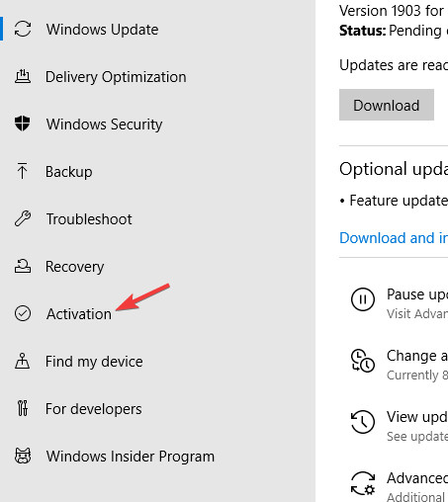Click the Windows Insider cat icon
The height and width of the screenshot is (502, 448).
23,456
